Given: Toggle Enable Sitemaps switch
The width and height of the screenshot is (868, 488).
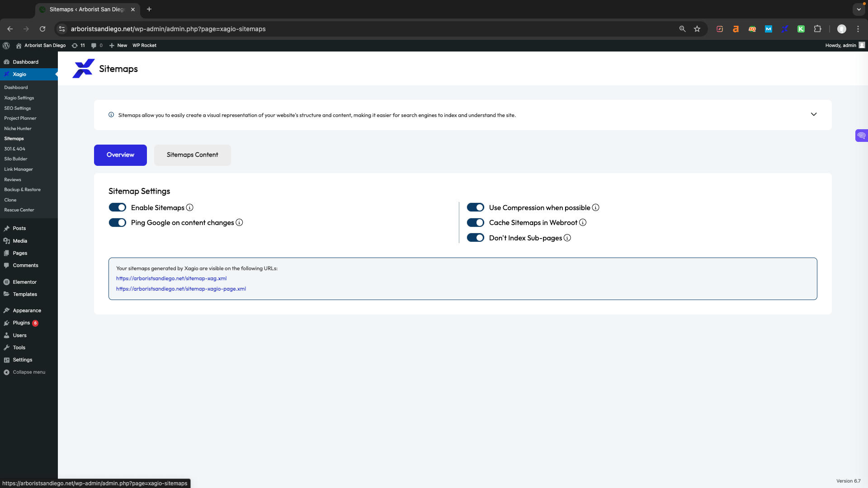Looking at the screenshot, I should pyautogui.click(x=118, y=207).
